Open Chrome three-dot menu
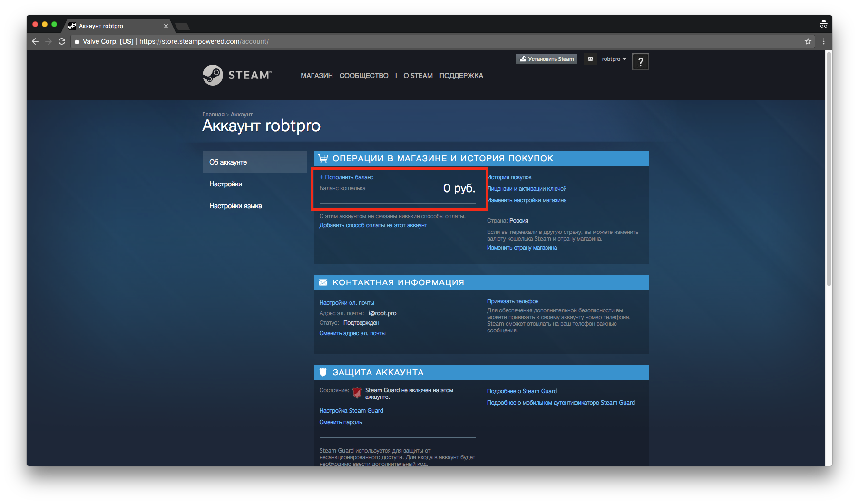The width and height of the screenshot is (859, 504). coord(824,41)
